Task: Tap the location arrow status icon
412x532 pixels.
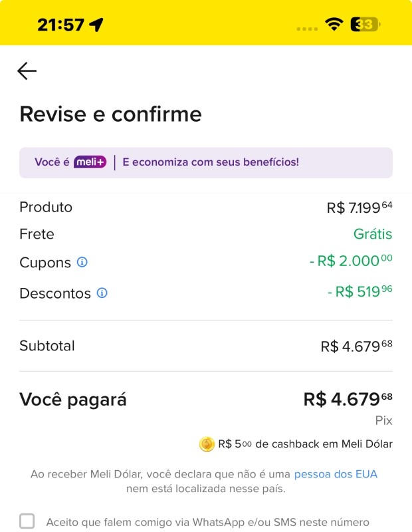Action: point(96,25)
